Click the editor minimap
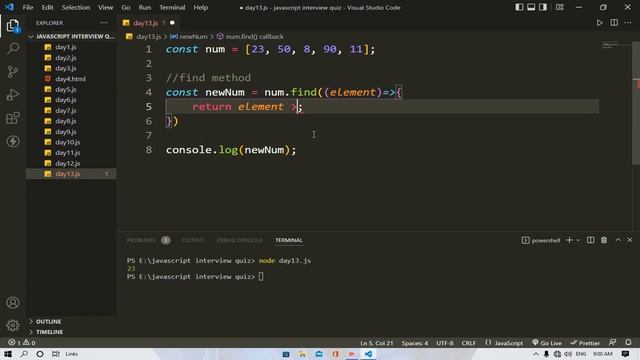The image size is (640, 360). tap(616, 45)
